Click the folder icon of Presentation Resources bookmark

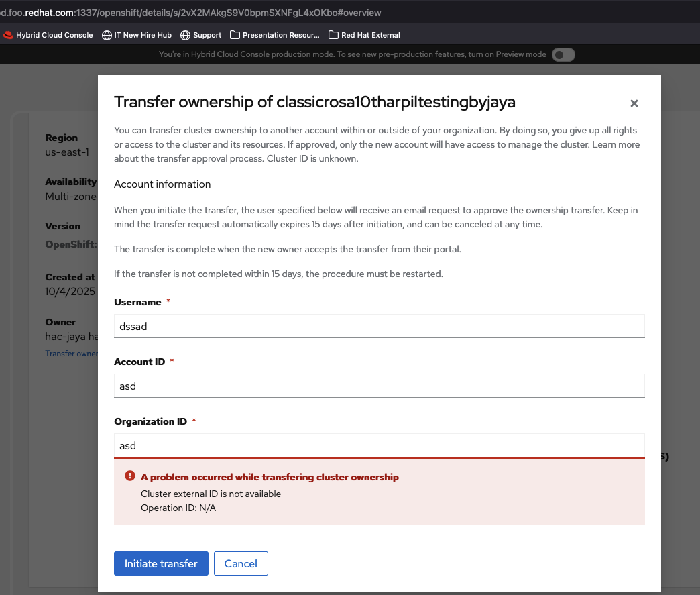[x=235, y=35]
